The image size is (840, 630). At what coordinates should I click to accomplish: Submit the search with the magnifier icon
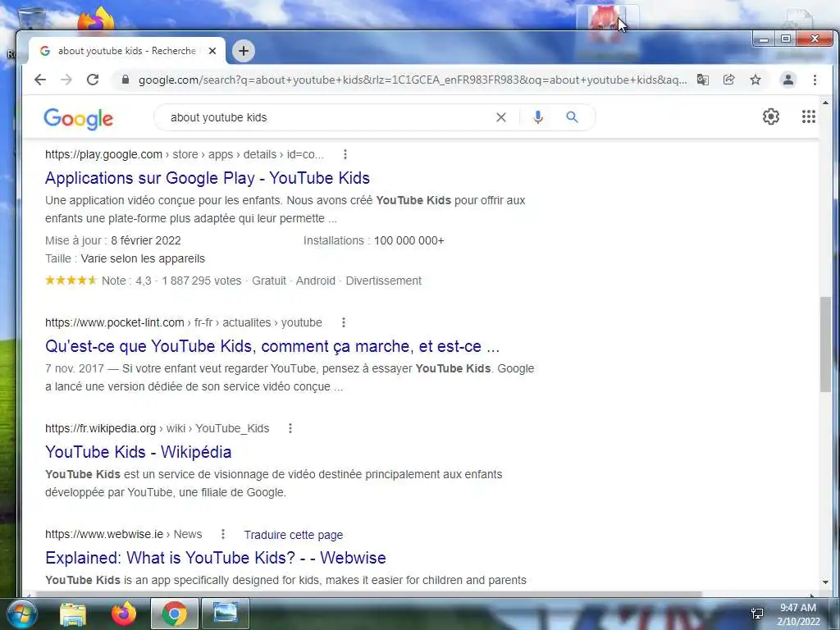(x=572, y=116)
